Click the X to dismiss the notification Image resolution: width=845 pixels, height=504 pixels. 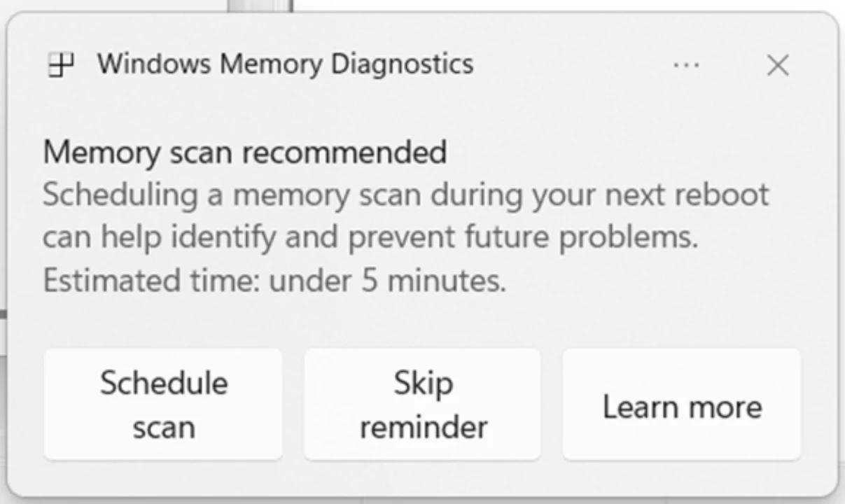(x=777, y=66)
